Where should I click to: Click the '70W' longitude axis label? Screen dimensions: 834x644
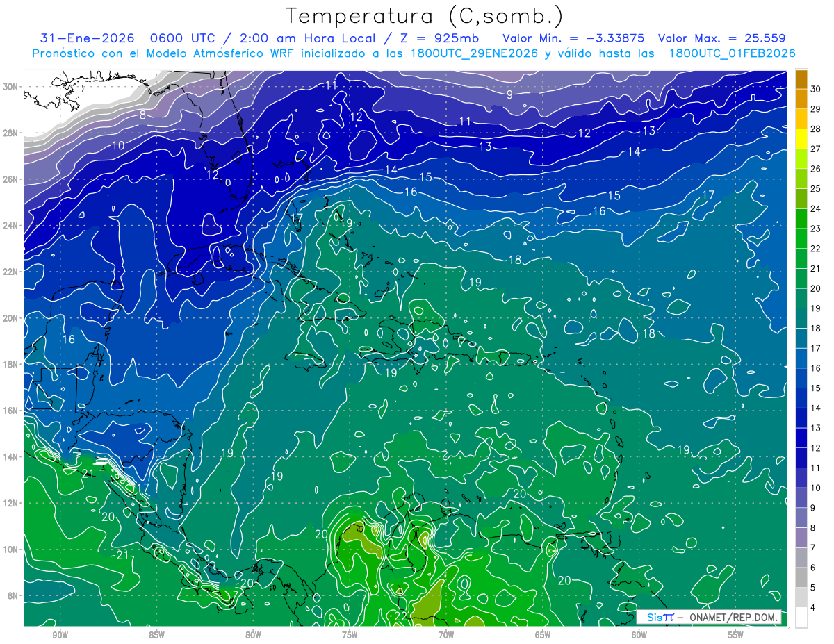tap(446, 635)
